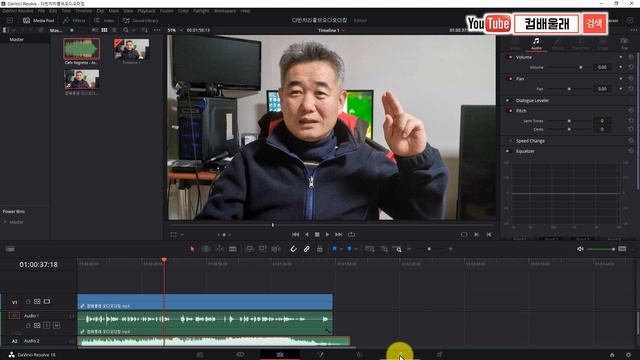The height and width of the screenshot is (360, 640).
Task: Toggle the Pan section enable switch
Action: (x=509, y=79)
